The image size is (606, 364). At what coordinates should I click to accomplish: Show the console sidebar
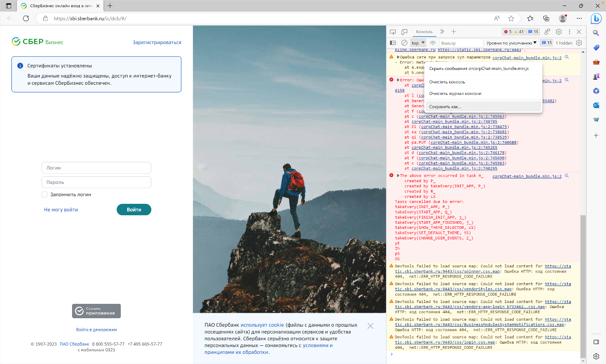pyautogui.click(x=393, y=43)
